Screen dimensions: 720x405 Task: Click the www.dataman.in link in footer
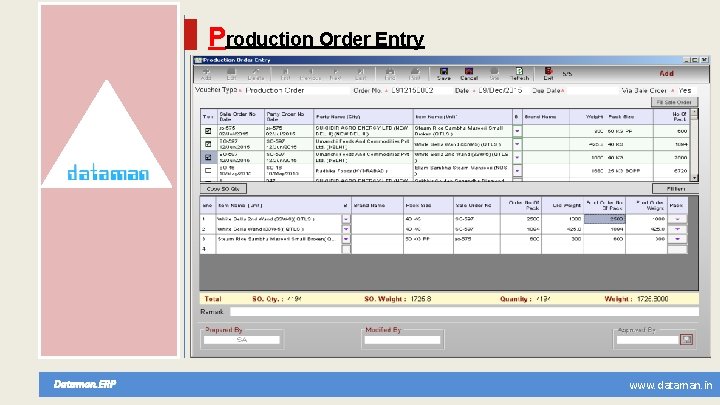671,385
